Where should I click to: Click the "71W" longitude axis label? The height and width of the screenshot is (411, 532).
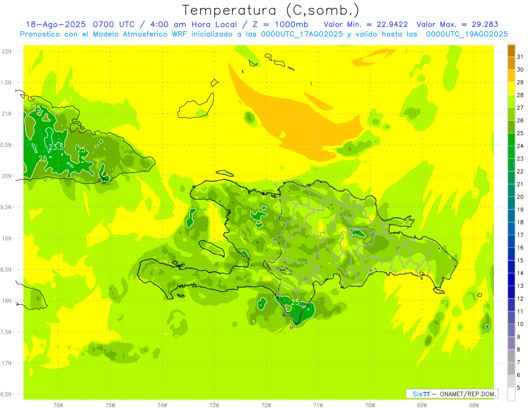pyautogui.click(x=318, y=405)
